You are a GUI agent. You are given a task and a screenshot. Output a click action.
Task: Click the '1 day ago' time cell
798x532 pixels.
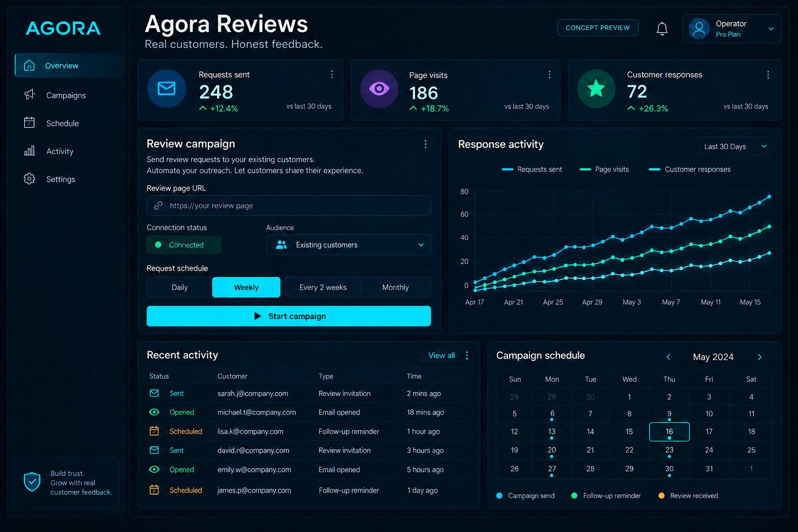422,490
